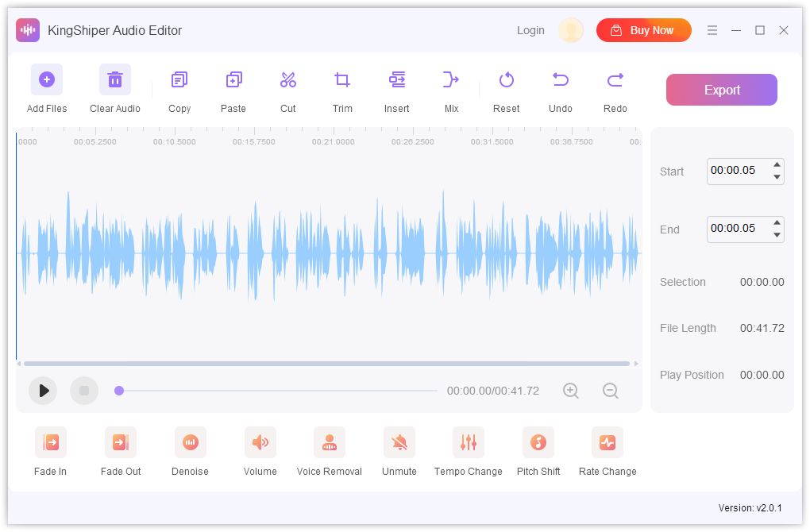
Task: Click the Buy Now button
Action: [x=644, y=30]
